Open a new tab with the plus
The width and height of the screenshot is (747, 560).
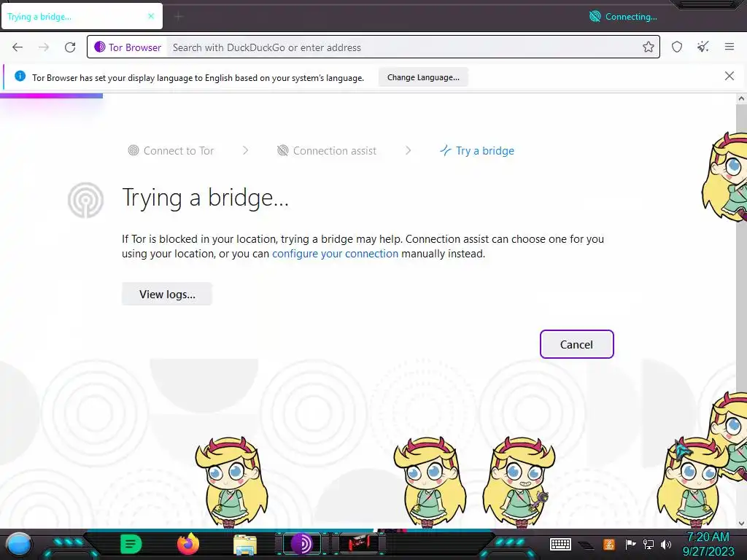[x=179, y=17]
